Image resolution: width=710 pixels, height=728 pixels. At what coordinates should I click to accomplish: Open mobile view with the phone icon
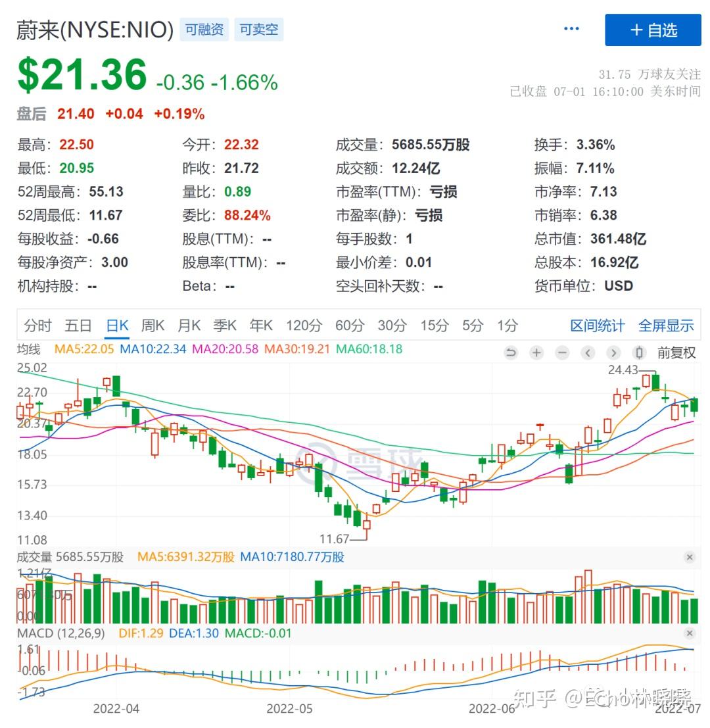[638, 352]
